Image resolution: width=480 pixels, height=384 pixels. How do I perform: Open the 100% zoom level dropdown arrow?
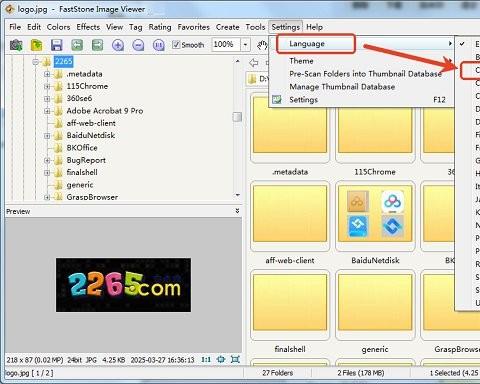pyautogui.click(x=245, y=44)
